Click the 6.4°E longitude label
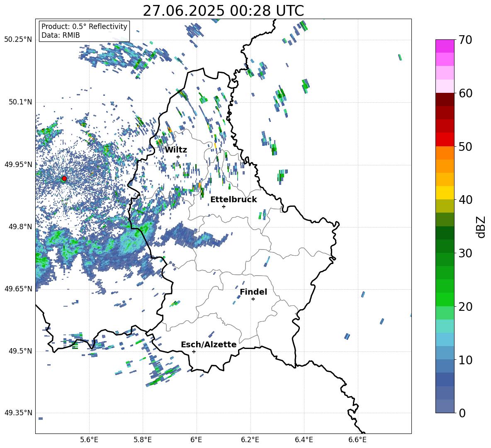This screenshot has height=448, width=491. (x=304, y=440)
